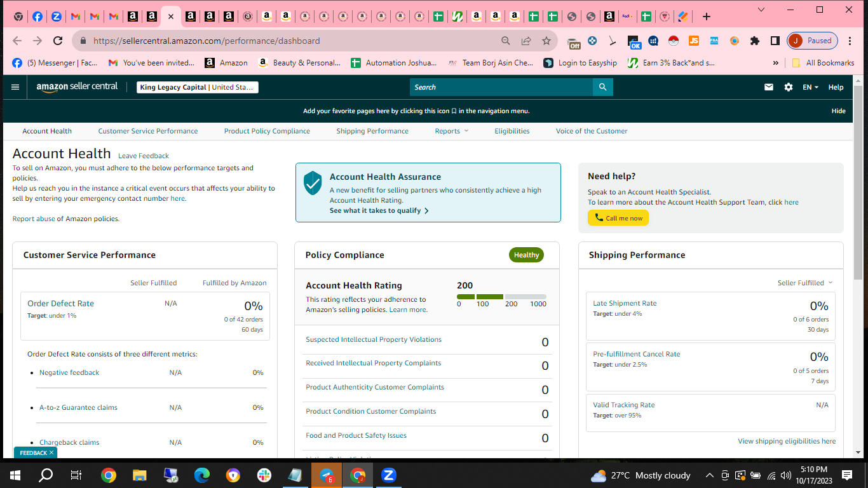Viewport: 868px width, 488px height.
Task: Reload the page in Chrome
Action: [x=58, y=41]
